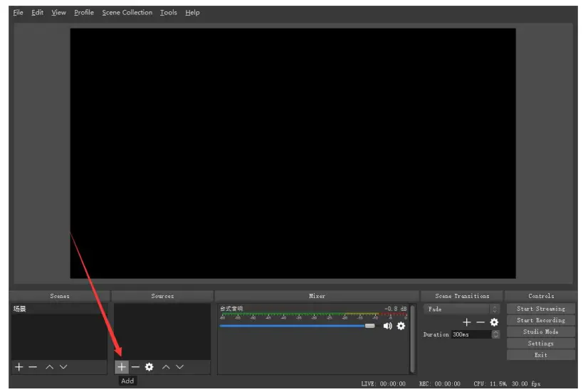Add a scene transition plus icon
Viewport: 583px width, 392px height.
point(467,322)
